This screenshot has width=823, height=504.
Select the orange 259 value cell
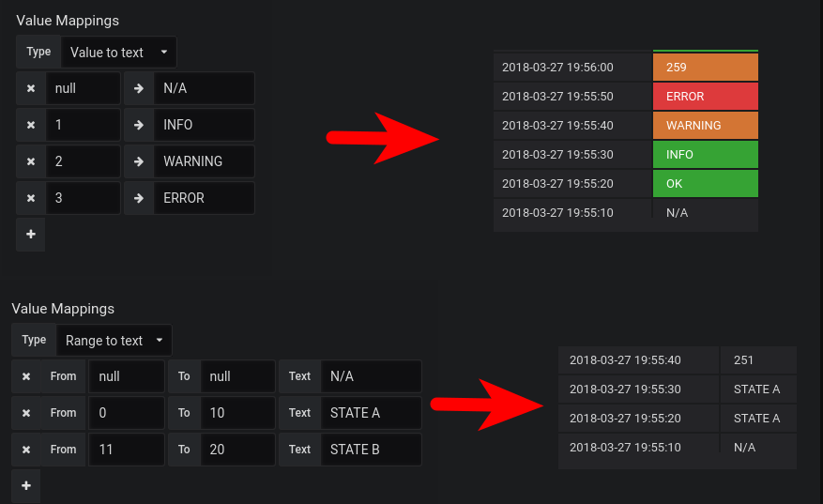tap(705, 68)
